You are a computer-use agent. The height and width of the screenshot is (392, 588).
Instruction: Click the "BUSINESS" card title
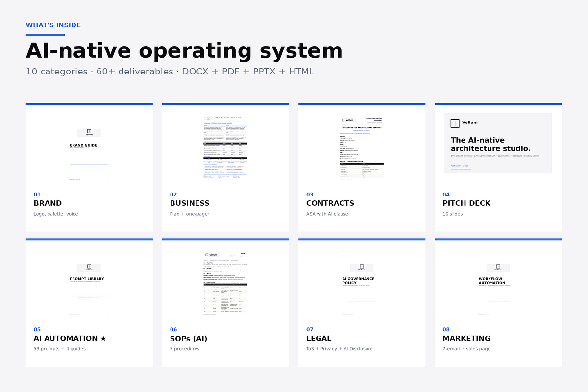[x=190, y=203]
